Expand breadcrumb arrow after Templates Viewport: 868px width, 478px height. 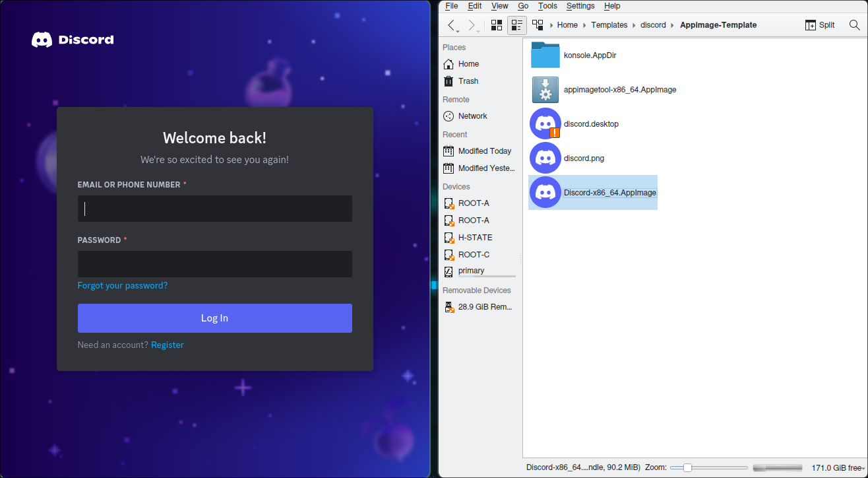tap(634, 25)
